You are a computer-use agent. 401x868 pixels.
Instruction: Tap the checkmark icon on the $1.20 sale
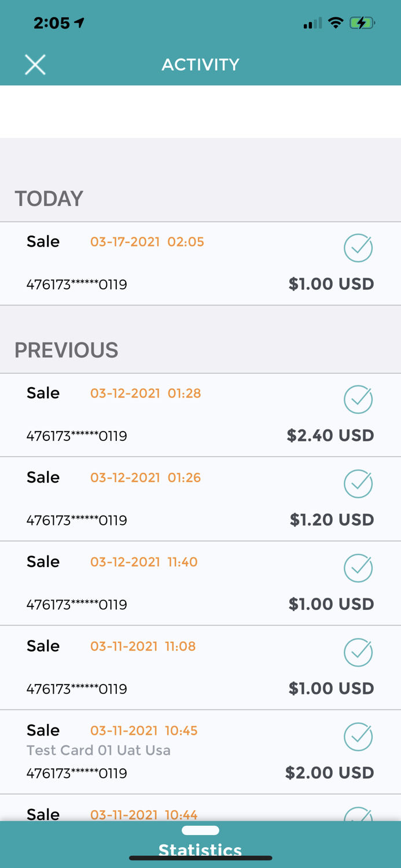click(x=358, y=484)
